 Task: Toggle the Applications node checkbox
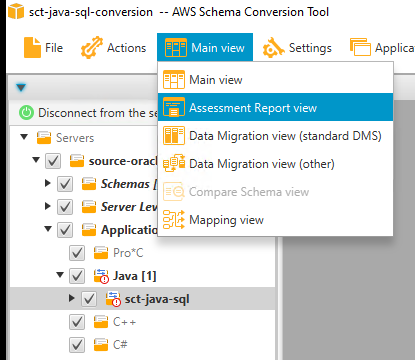click(65, 230)
